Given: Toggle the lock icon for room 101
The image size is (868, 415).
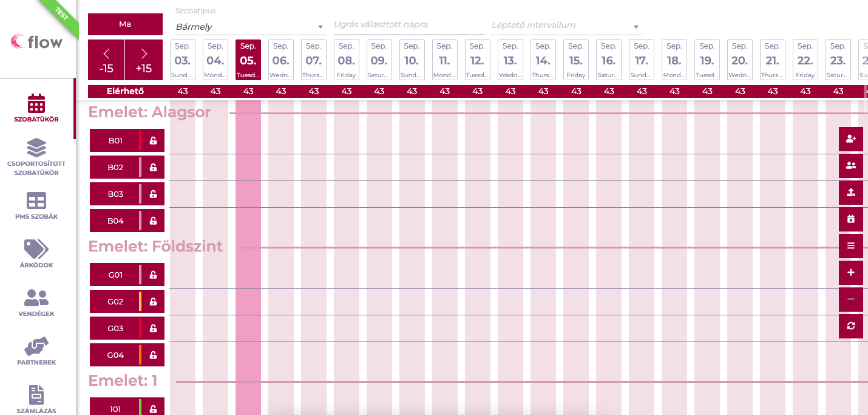Looking at the screenshot, I should pyautogui.click(x=153, y=409).
